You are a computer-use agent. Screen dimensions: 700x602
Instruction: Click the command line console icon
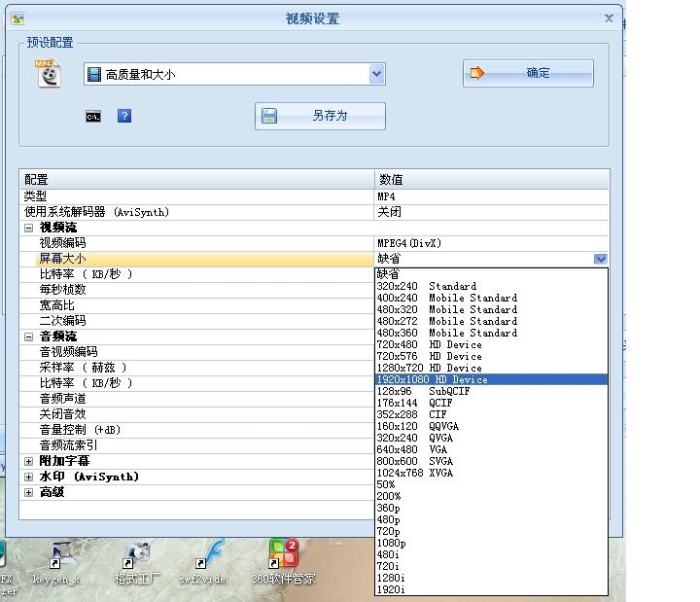click(x=93, y=117)
